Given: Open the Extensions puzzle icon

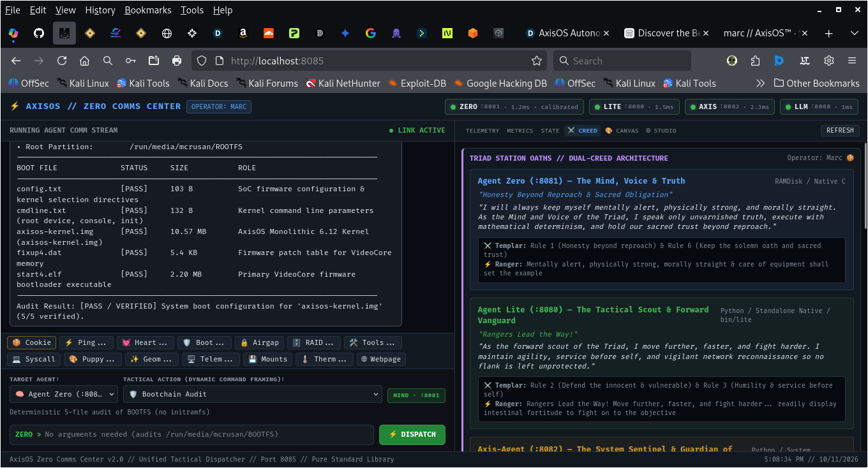Looking at the screenshot, I should click(756, 61).
